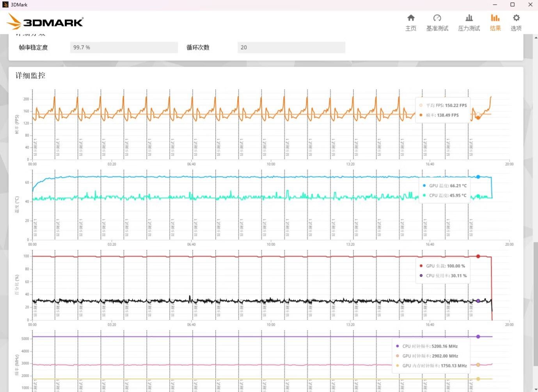538x392 pixels.
Task: Click the orange FPS marker dot on graph
Action: pos(478,117)
